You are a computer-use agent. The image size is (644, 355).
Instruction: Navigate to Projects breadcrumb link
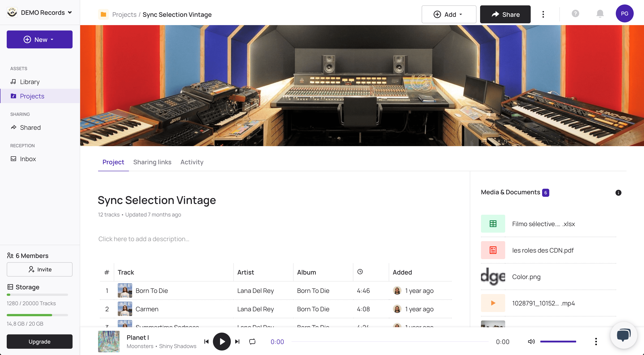coord(124,15)
